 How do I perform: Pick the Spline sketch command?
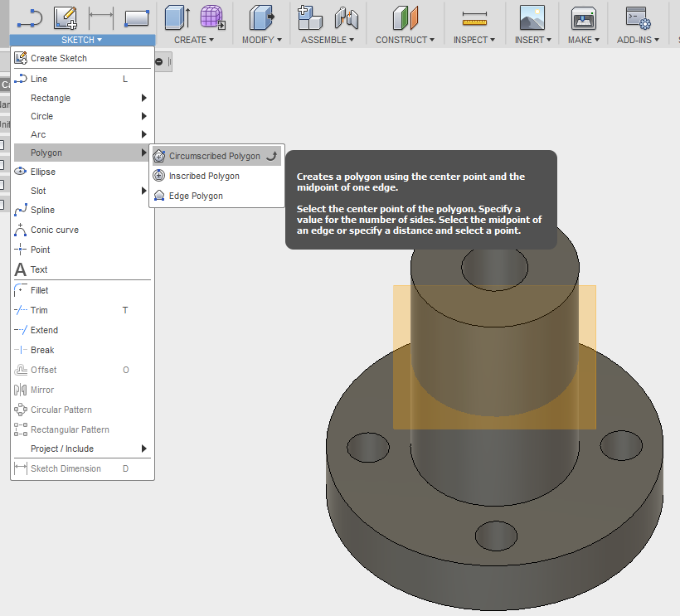tap(42, 210)
